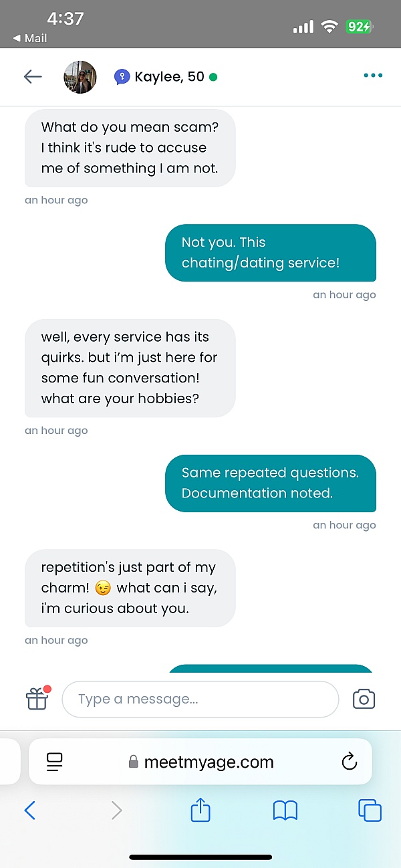
Task: Tap the back arrow in chat header
Action: [x=33, y=77]
